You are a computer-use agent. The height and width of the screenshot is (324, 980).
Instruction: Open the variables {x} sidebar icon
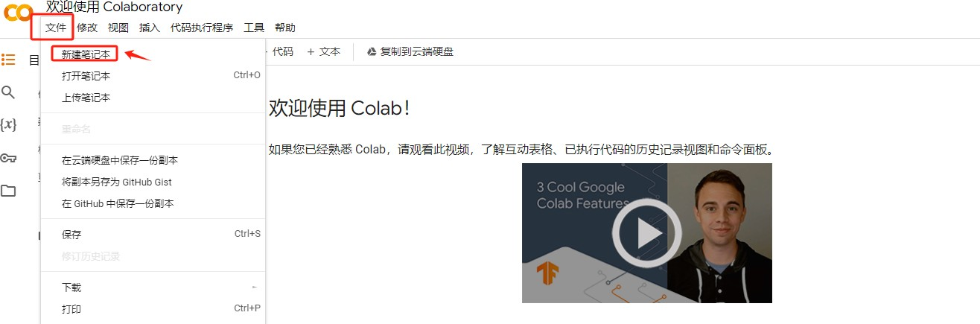pos(8,124)
